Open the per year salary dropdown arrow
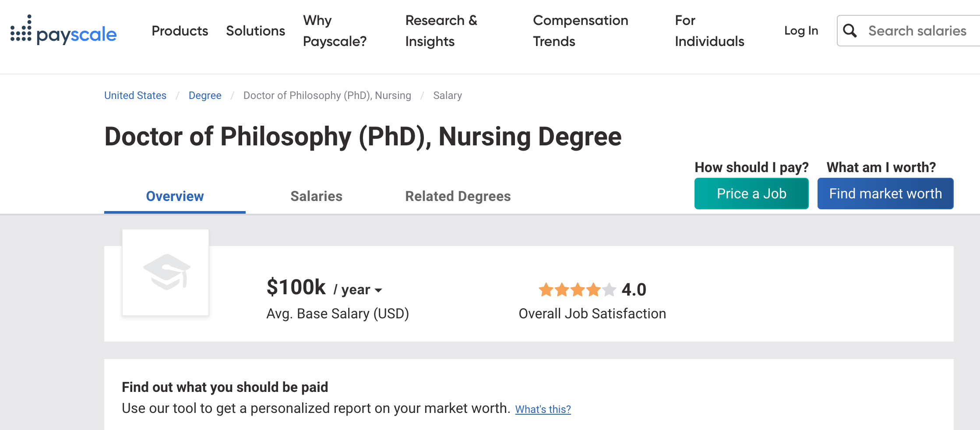The width and height of the screenshot is (980, 430). [x=379, y=290]
